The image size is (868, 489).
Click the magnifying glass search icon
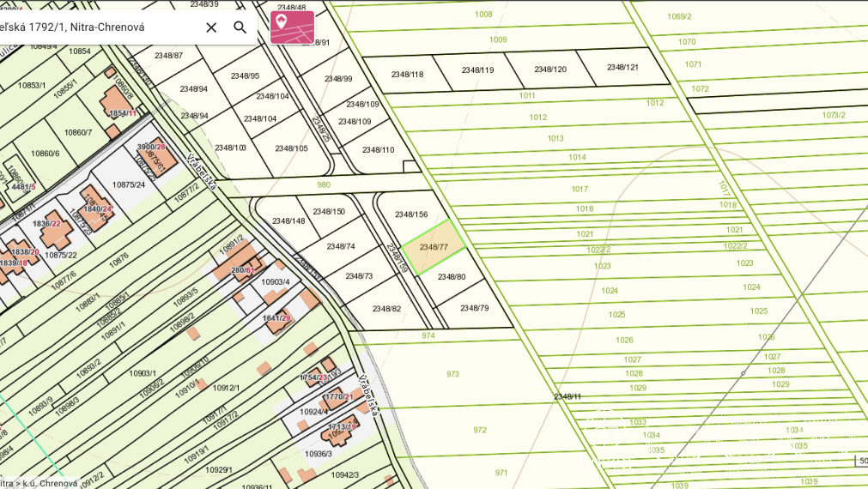(x=240, y=27)
